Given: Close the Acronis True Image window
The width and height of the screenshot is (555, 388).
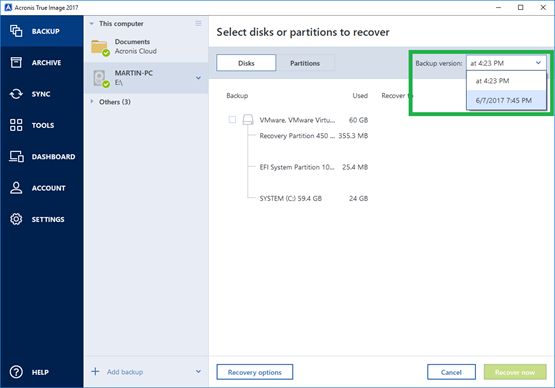Looking at the screenshot, I should [x=543, y=7].
